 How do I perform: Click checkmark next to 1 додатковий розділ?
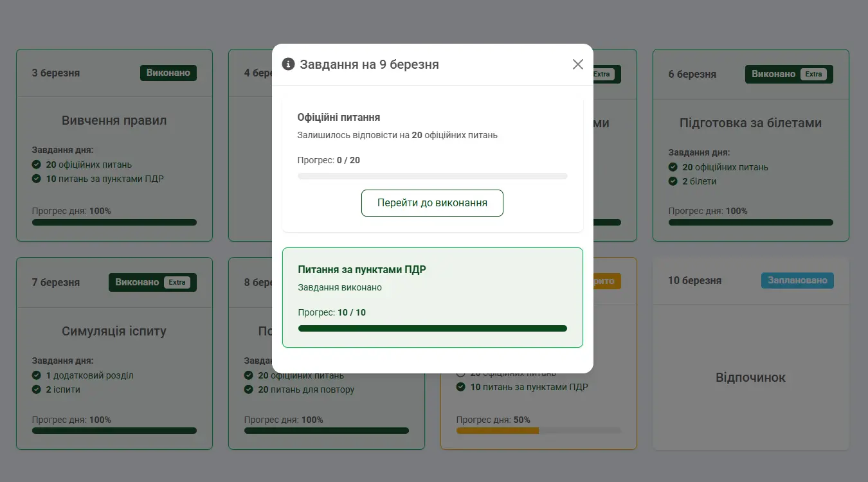[x=37, y=375]
